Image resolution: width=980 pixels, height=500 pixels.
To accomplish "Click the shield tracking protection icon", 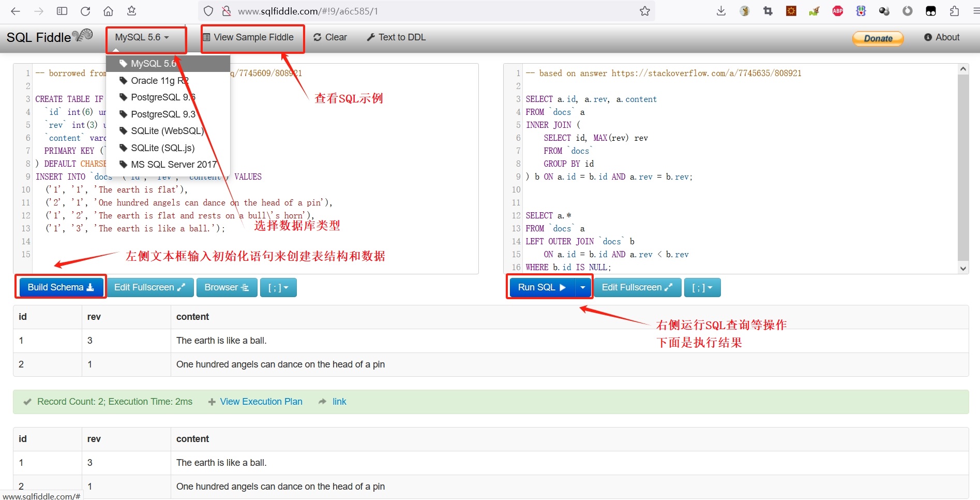I will point(208,11).
